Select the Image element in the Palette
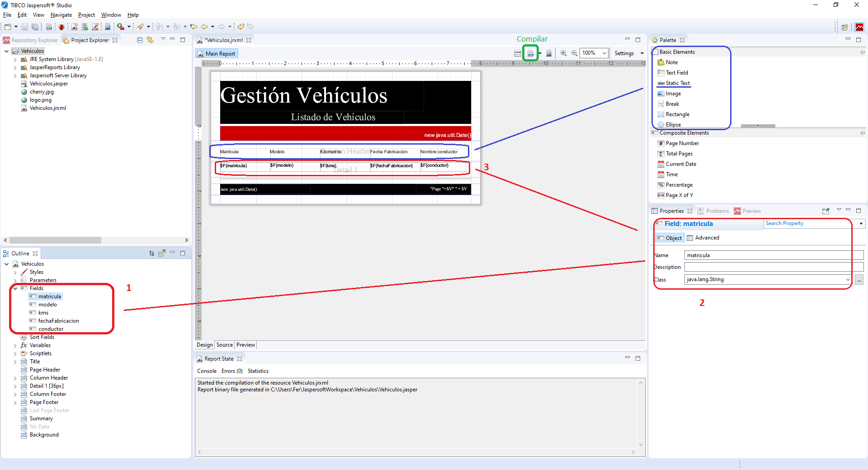This screenshot has width=868, height=470. [x=673, y=94]
